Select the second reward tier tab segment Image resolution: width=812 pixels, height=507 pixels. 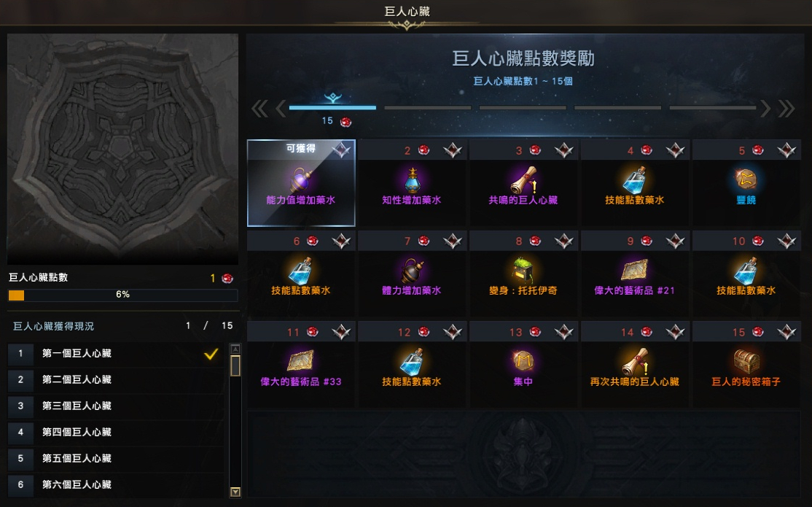click(428, 108)
